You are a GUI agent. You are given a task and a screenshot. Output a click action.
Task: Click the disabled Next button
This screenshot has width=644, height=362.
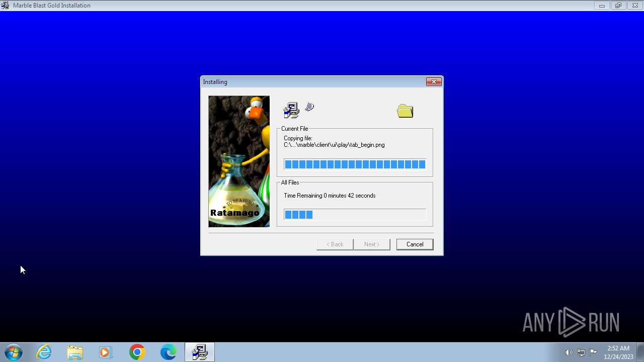[371, 244]
